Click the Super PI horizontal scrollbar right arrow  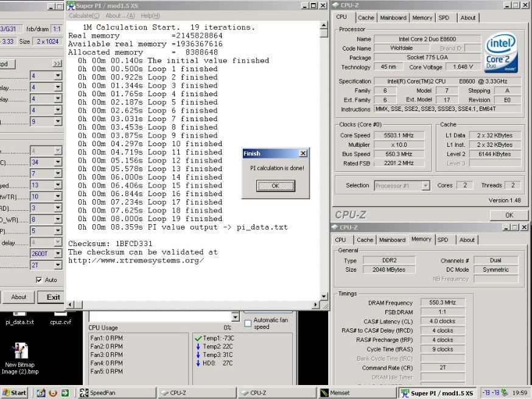click(315, 305)
